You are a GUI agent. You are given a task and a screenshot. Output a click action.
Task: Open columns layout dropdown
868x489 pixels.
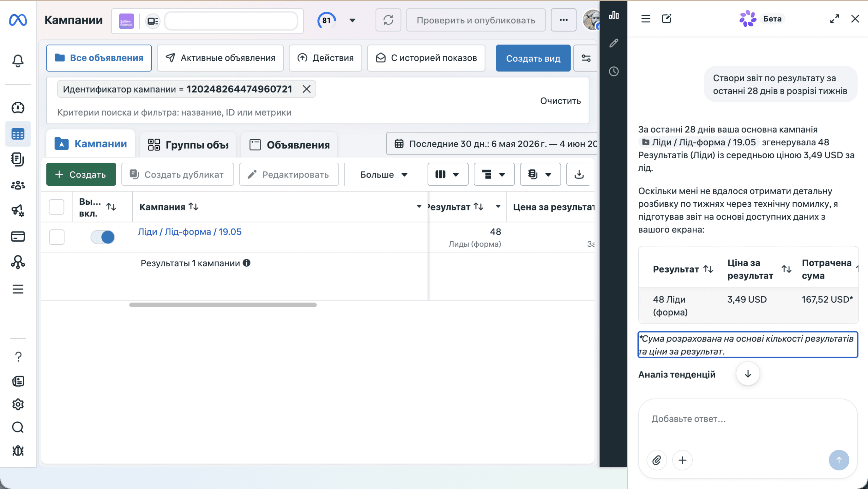coord(448,175)
